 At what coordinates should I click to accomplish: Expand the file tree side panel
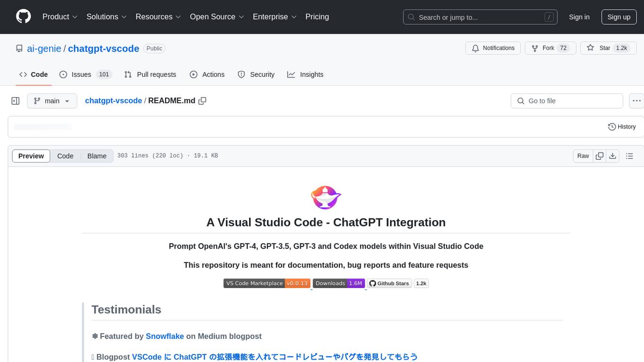(x=15, y=101)
